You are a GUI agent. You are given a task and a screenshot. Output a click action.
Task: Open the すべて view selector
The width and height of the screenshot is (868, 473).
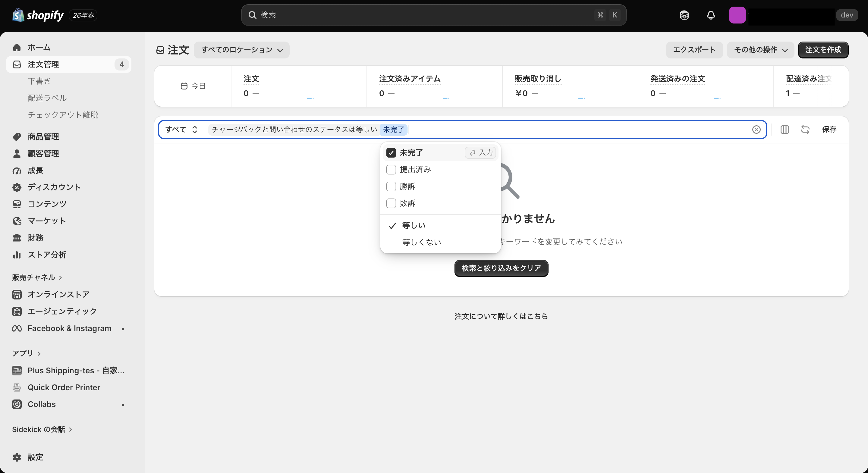(181, 129)
